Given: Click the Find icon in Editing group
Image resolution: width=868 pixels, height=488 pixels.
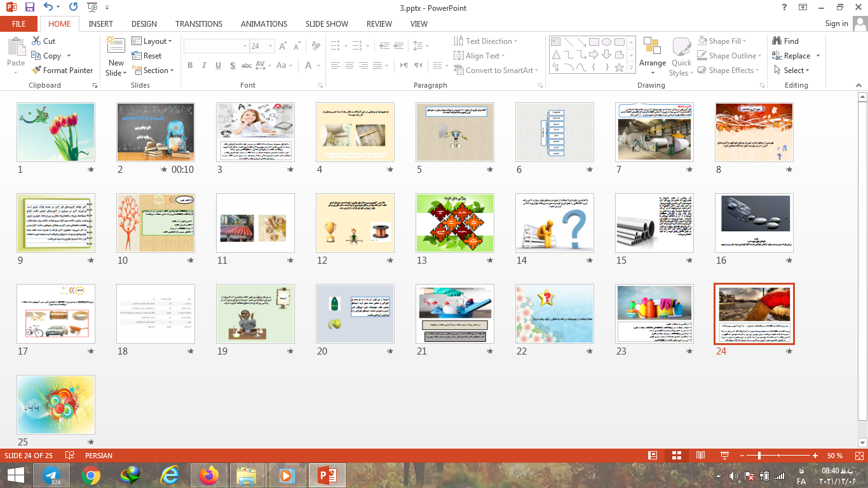Looking at the screenshot, I should coord(785,41).
